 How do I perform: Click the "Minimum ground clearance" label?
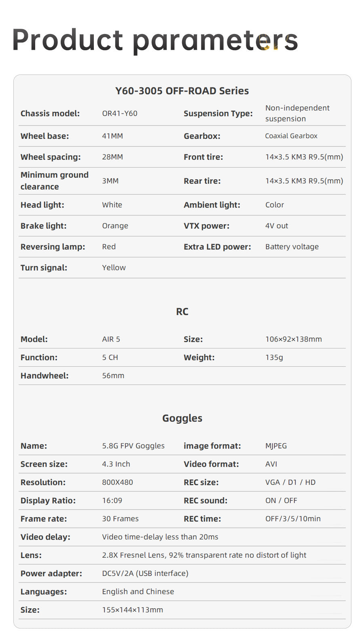click(55, 181)
